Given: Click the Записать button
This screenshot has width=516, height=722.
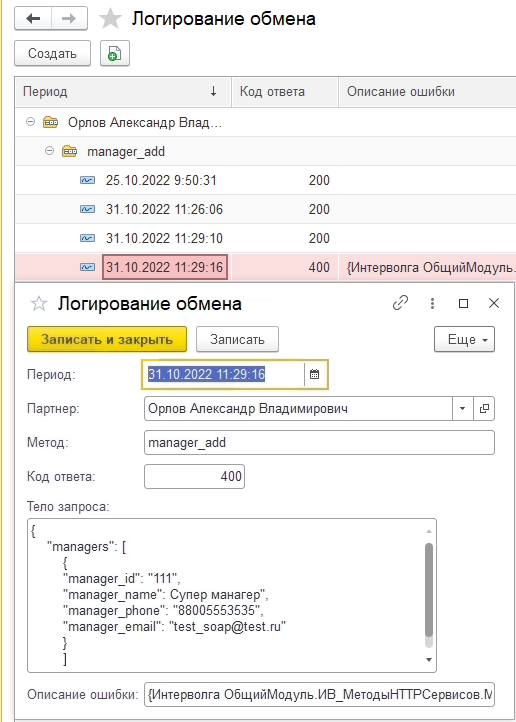Looking at the screenshot, I should [x=237, y=339].
